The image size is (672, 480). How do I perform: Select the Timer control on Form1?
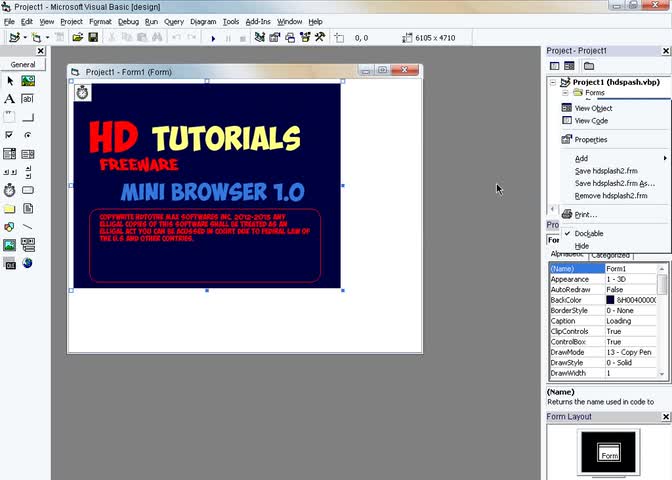pos(83,93)
